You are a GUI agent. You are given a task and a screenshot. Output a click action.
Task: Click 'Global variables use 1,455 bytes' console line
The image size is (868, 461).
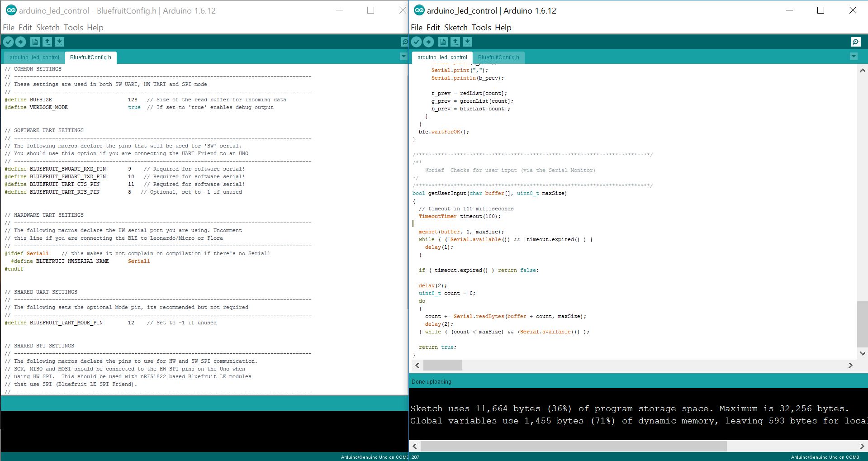coord(639,421)
